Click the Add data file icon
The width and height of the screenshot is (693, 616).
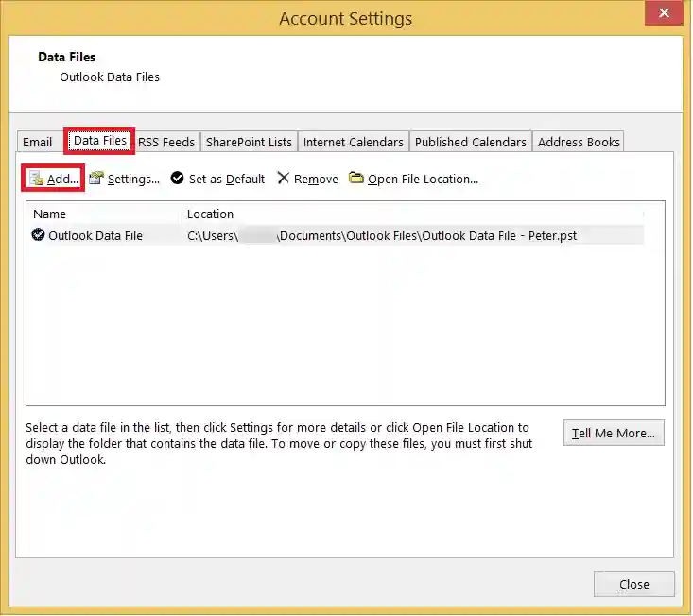click(x=36, y=179)
